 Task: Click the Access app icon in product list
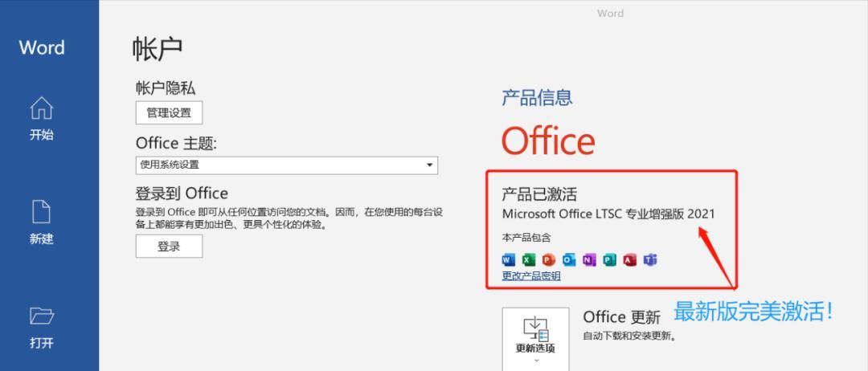(630, 259)
